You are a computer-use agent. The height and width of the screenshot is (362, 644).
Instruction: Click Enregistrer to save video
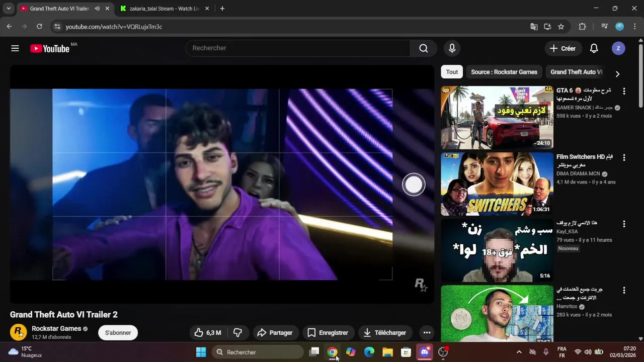tap(328, 333)
